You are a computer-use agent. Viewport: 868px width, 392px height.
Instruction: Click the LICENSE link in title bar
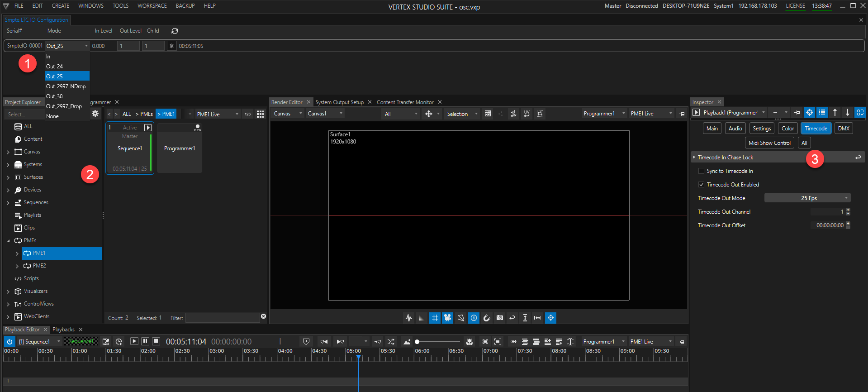click(795, 6)
